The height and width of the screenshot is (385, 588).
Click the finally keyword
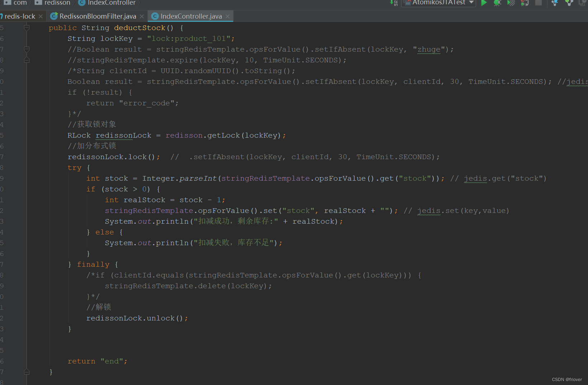point(93,264)
